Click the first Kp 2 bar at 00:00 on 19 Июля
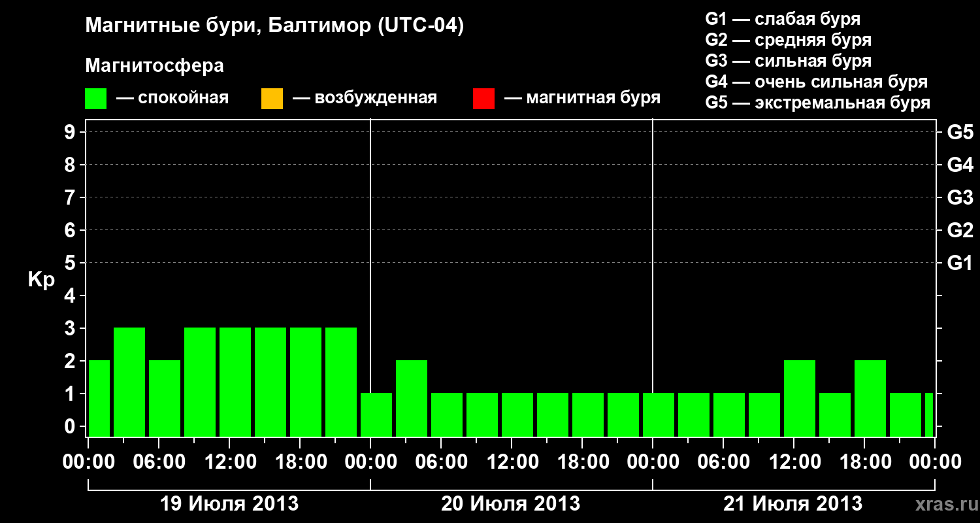Viewport: 980px width, 523px height. coord(99,398)
